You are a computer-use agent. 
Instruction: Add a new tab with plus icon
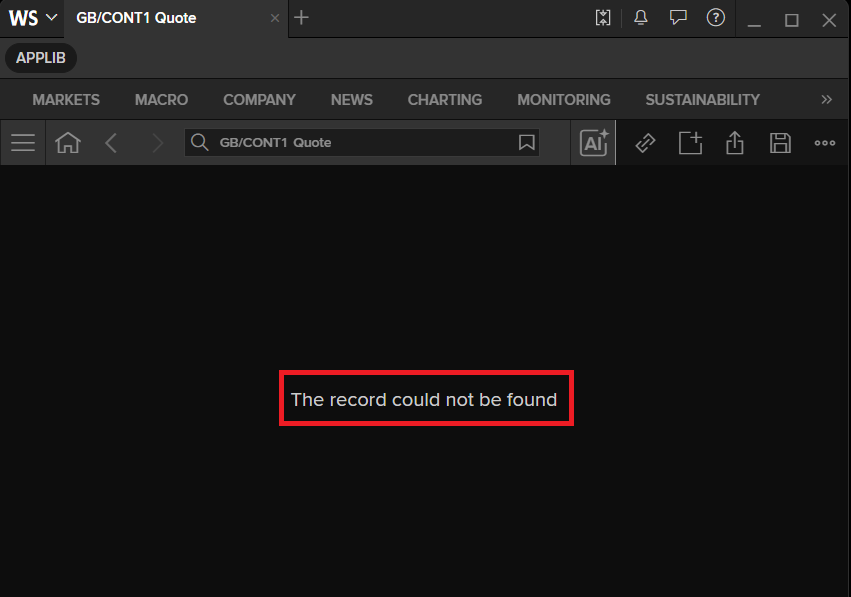coord(301,18)
